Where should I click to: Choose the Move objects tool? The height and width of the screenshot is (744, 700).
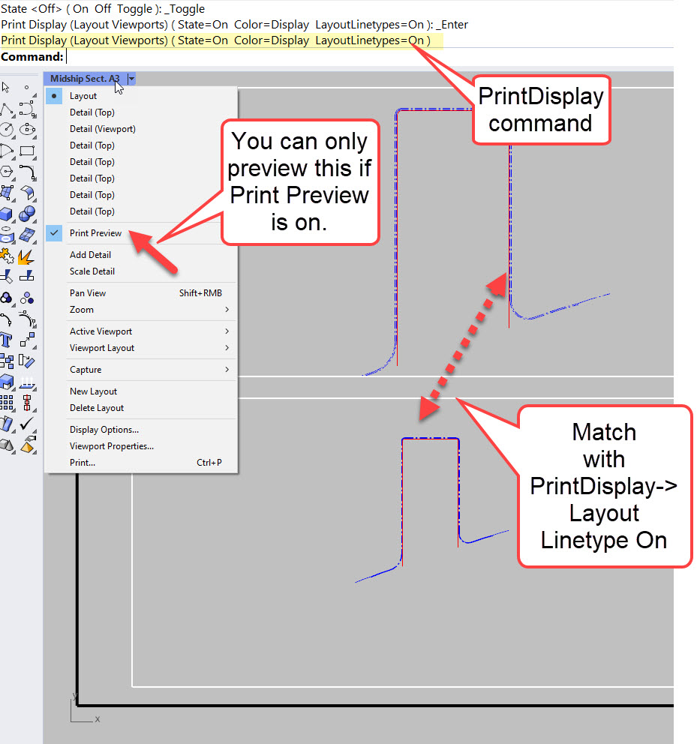point(27,340)
